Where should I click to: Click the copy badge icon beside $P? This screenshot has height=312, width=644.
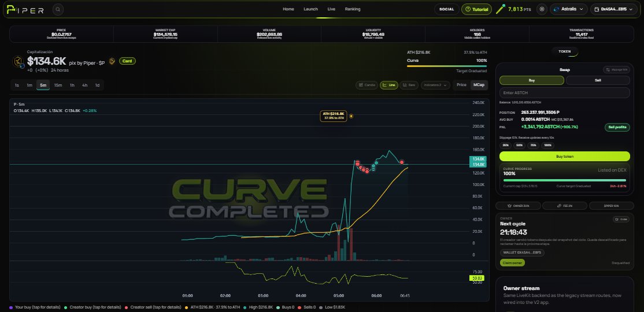pos(112,61)
